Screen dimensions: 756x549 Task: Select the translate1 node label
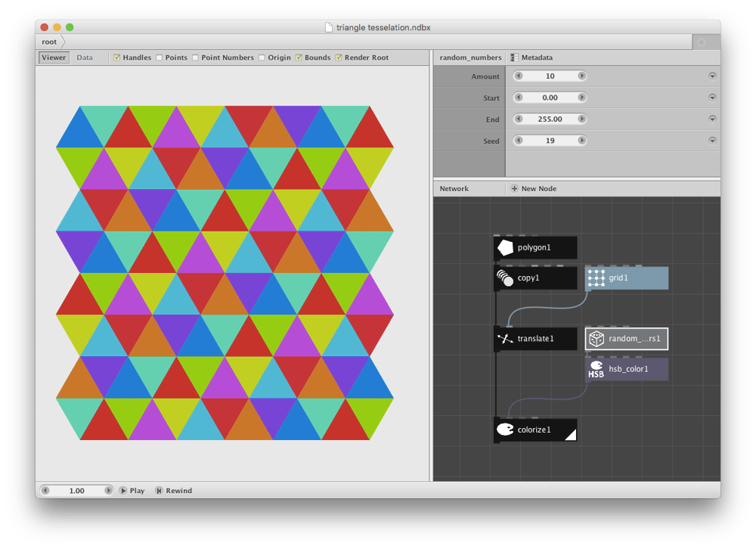[x=535, y=339]
